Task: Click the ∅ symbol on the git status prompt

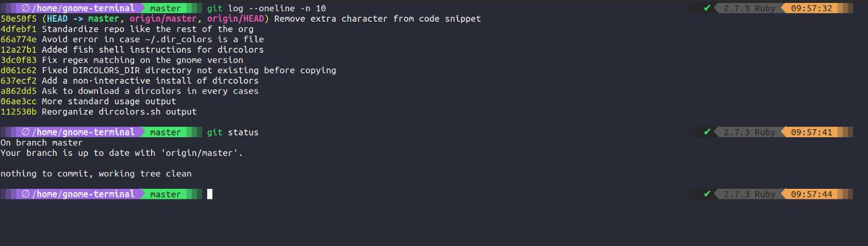Action: pyautogui.click(x=25, y=132)
